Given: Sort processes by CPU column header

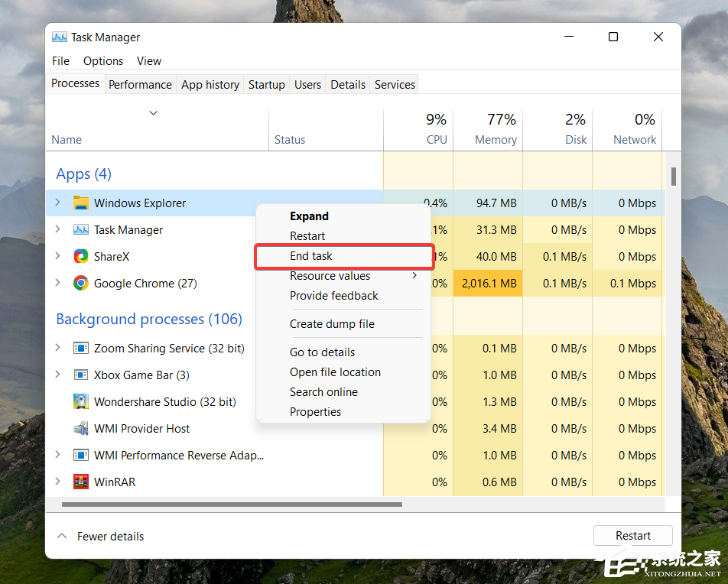Looking at the screenshot, I should 418,131.
